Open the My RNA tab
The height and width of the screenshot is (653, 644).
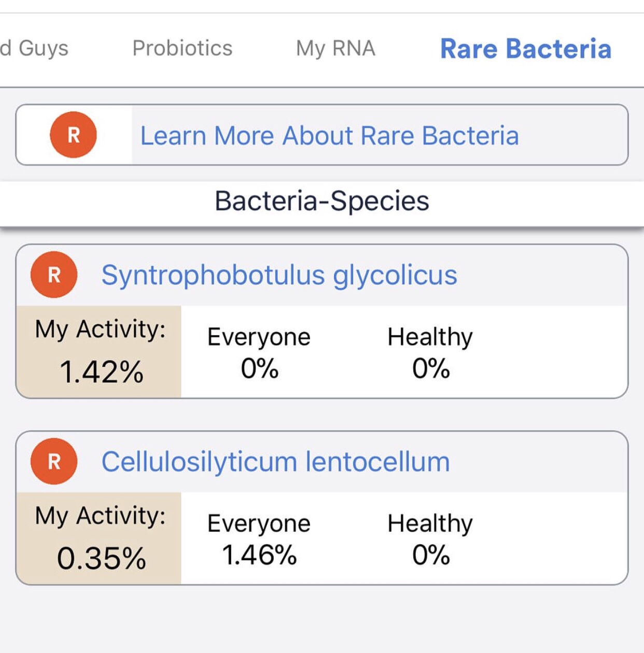335,48
